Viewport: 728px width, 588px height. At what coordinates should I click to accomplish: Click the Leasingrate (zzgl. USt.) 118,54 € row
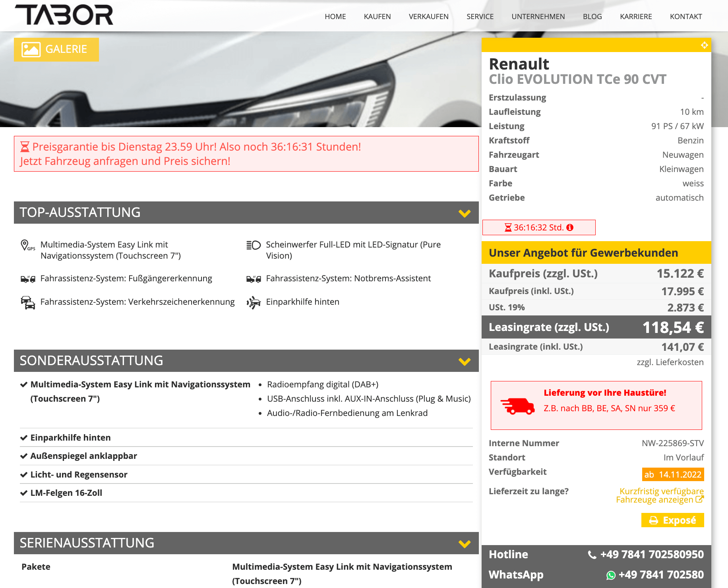pyautogui.click(x=596, y=327)
